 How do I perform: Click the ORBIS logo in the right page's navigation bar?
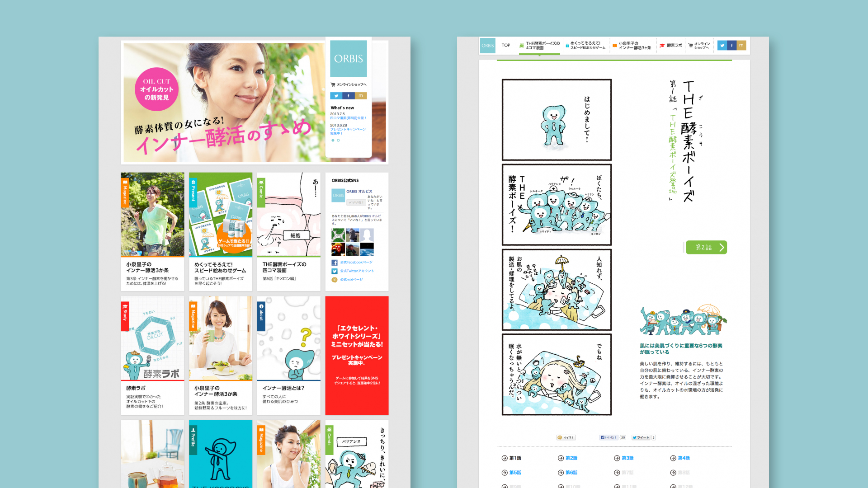click(x=488, y=46)
